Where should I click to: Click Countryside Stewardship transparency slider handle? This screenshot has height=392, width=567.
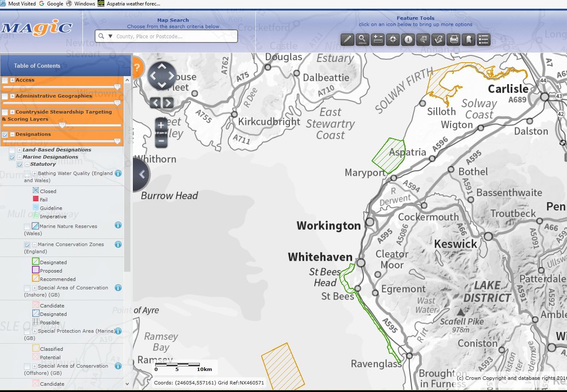click(62, 125)
